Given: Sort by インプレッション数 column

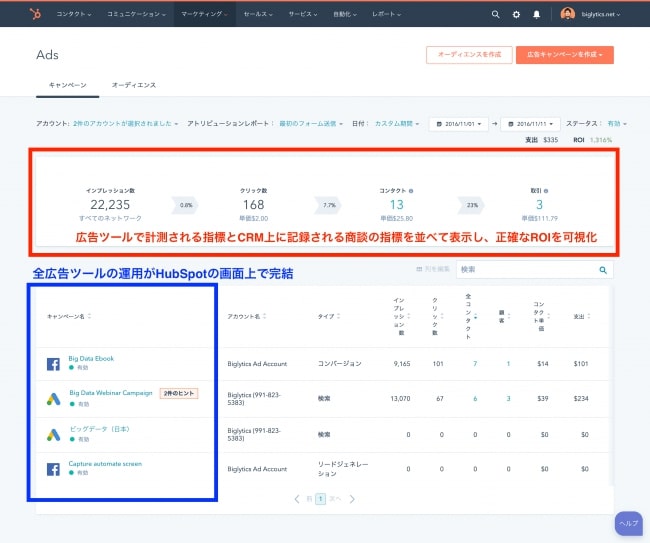Looking at the screenshot, I should (409, 316).
